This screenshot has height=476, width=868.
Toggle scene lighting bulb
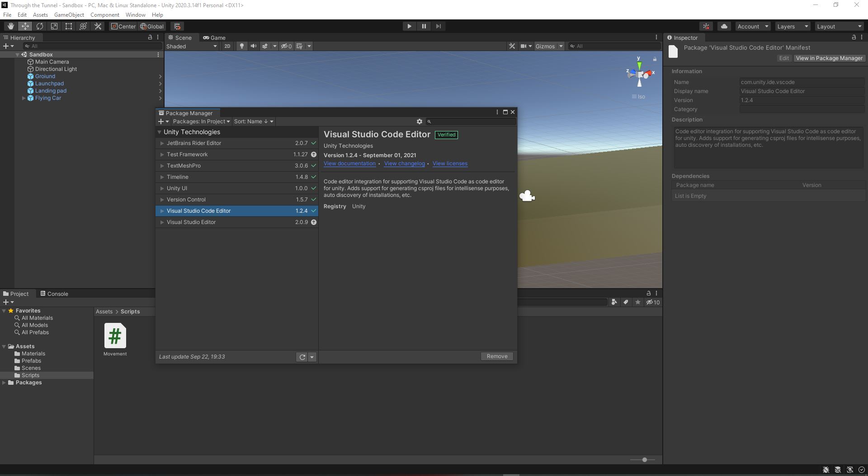point(241,46)
